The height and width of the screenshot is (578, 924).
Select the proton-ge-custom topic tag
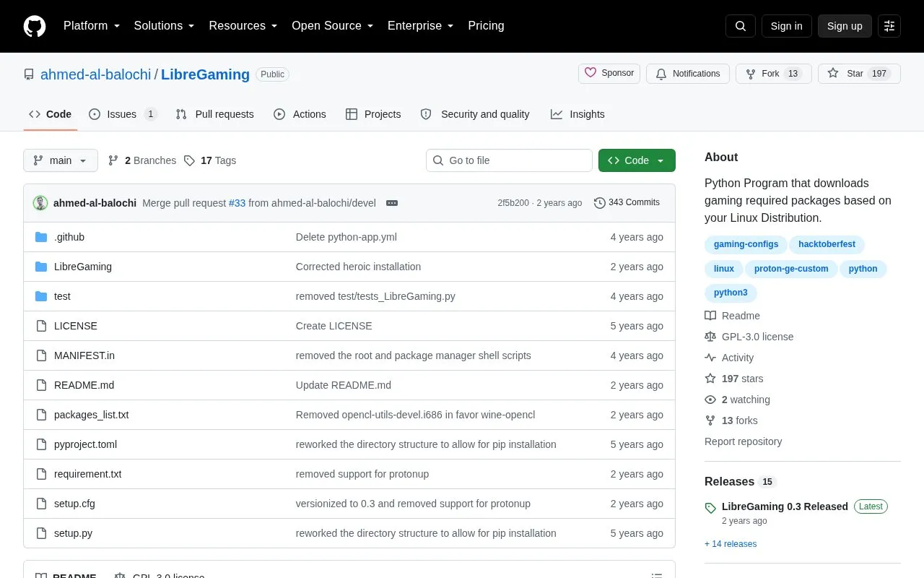coord(791,269)
